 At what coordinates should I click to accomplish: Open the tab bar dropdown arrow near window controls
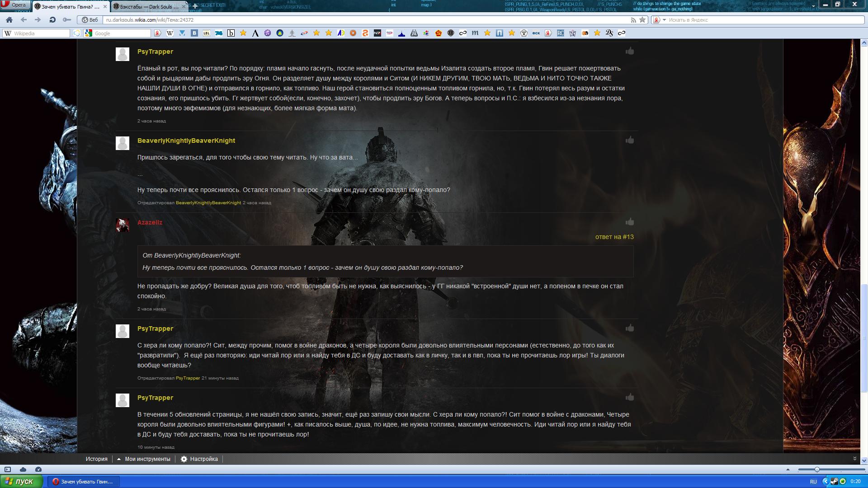tap(813, 6)
